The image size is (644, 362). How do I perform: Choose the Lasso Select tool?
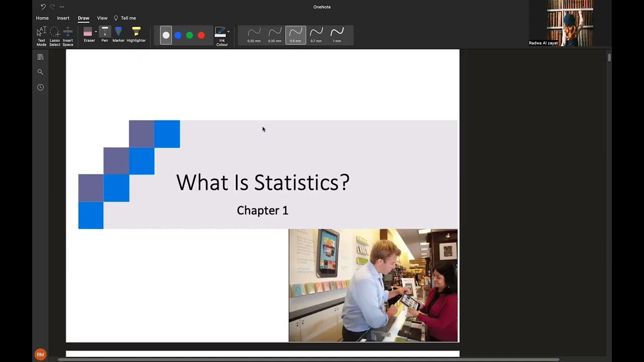click(55, 37)
